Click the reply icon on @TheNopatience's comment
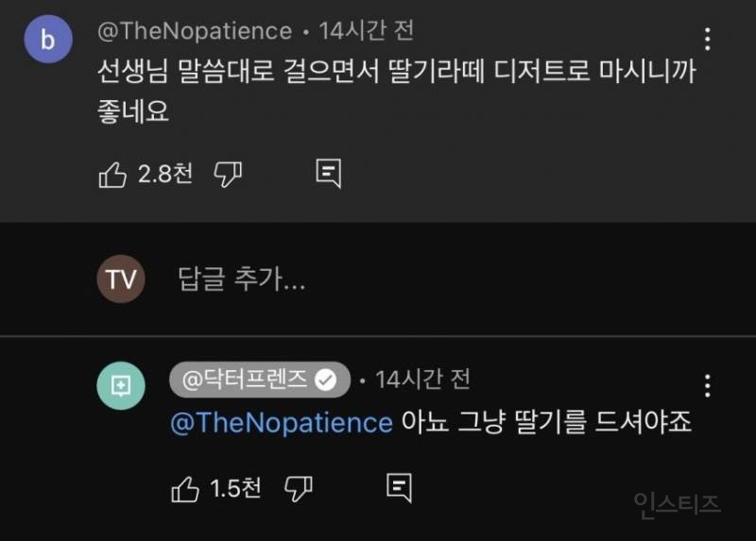 point(328,174)
